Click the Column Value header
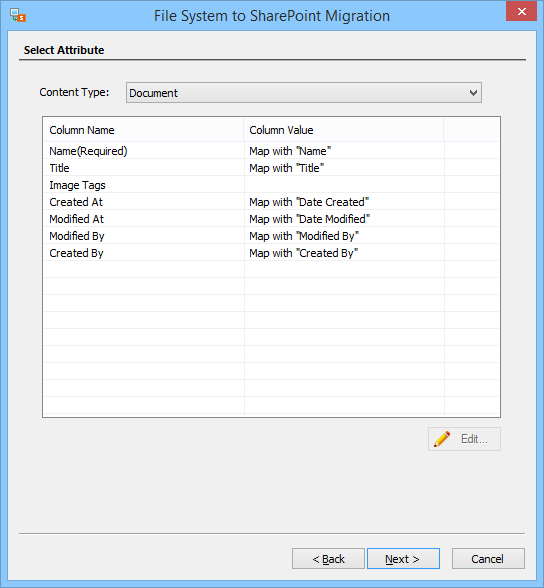The image size is (544, 588). point(343,130)
